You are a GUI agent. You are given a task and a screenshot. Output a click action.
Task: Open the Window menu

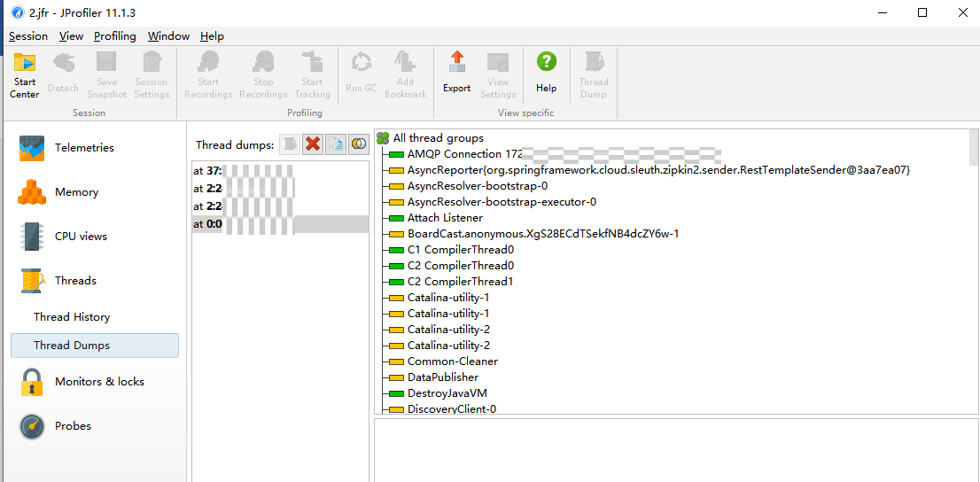click(168, 36)
